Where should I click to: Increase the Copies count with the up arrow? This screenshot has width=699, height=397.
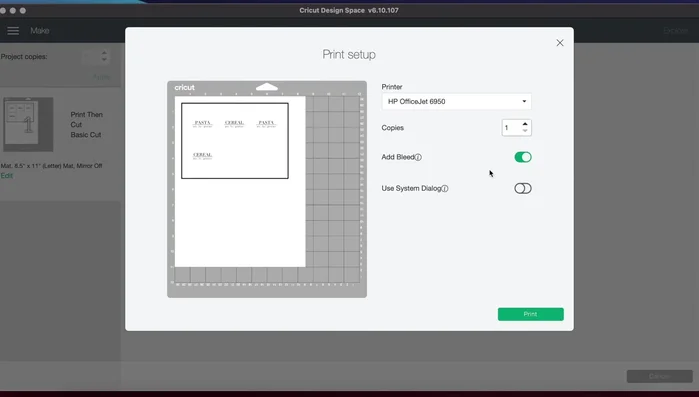(x=525, y=124)
